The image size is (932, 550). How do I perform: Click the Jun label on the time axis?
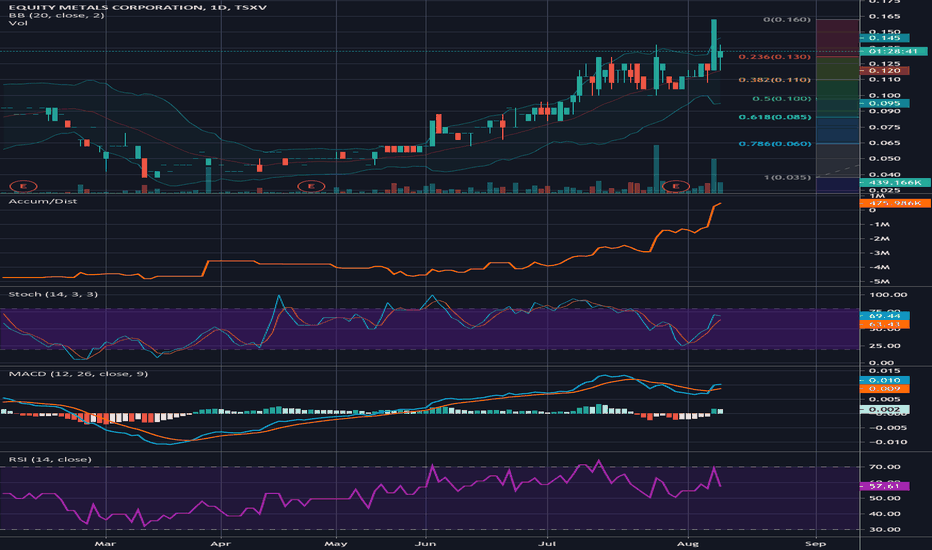(x=426, y=543)
